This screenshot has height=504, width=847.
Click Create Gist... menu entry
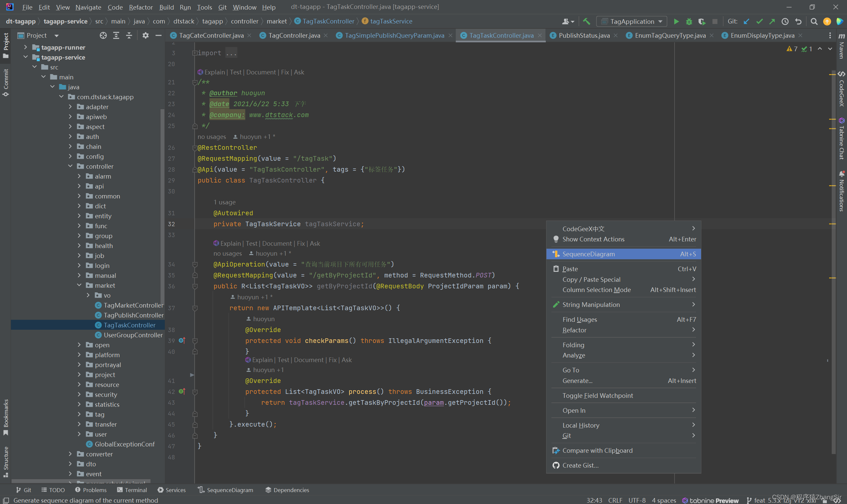623,465
